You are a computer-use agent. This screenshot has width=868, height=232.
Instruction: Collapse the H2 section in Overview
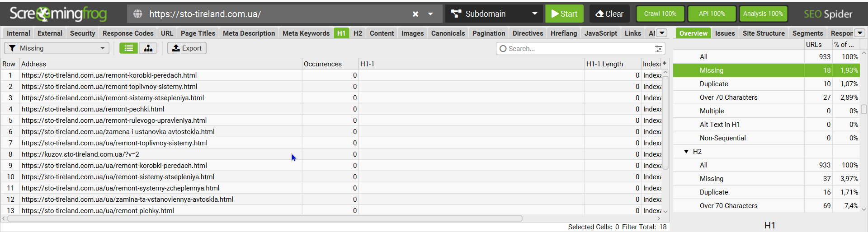pos(686,152)
